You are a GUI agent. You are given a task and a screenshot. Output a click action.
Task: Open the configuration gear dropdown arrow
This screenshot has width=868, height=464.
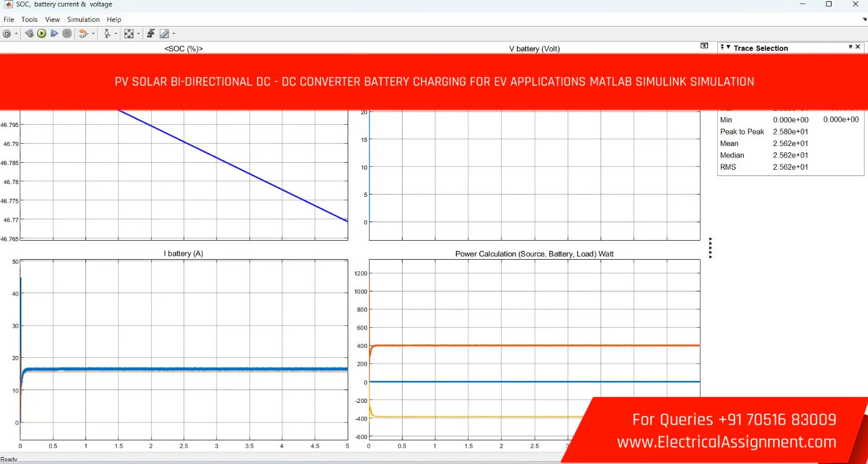(16, 34)
